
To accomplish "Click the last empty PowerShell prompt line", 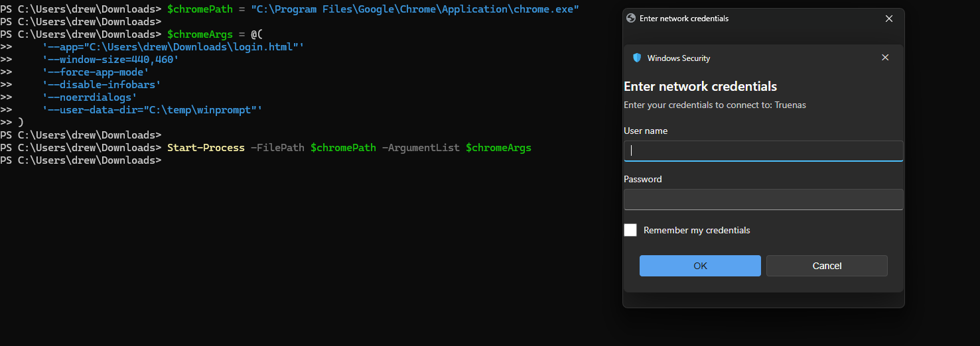I will pyautogui.click(x=81, y=160).
